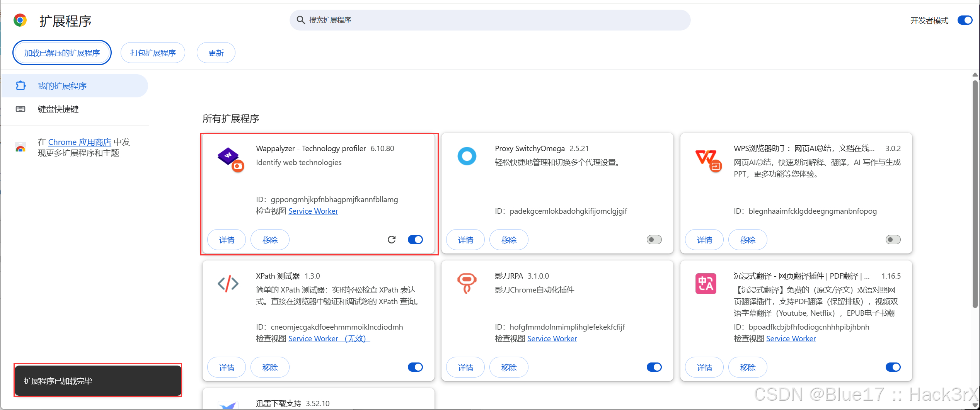Enable the Proxy SwitchyOmega toggle
Viewport: 980px width, 410px height.
click(654, 240)
